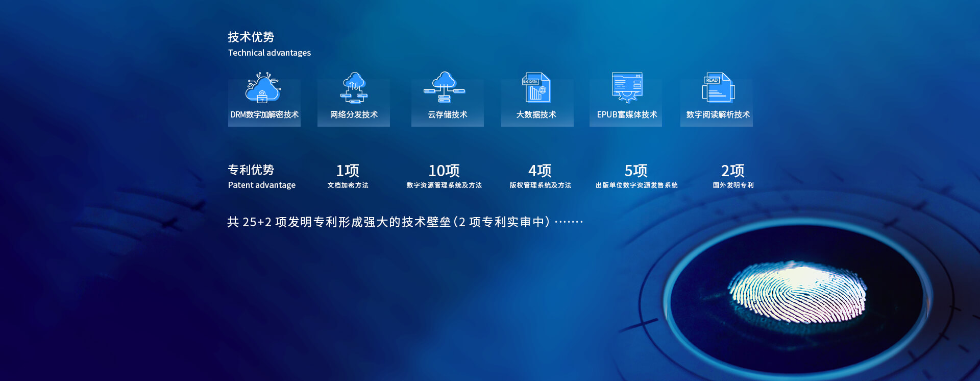Image resolution: width=980 pixels, height=381 pixels.
Task: Click the 专利优势 heading
Action: point(251,170)
